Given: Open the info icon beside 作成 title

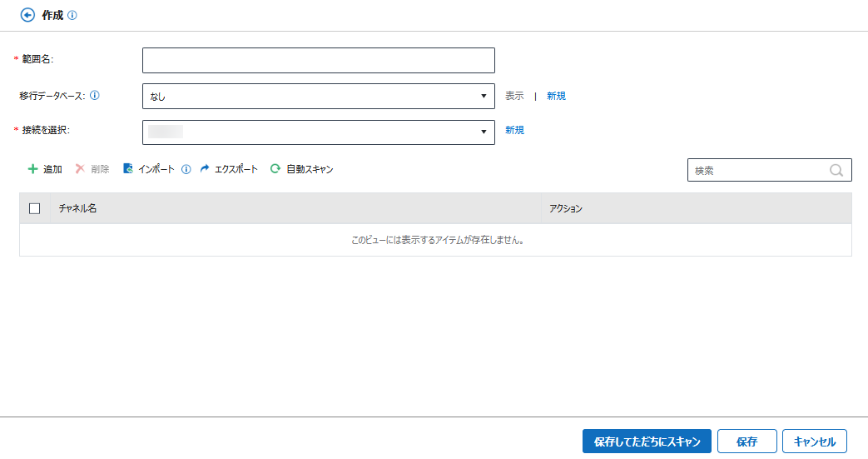Looking at the screenshot, I should tap(72, 16).
